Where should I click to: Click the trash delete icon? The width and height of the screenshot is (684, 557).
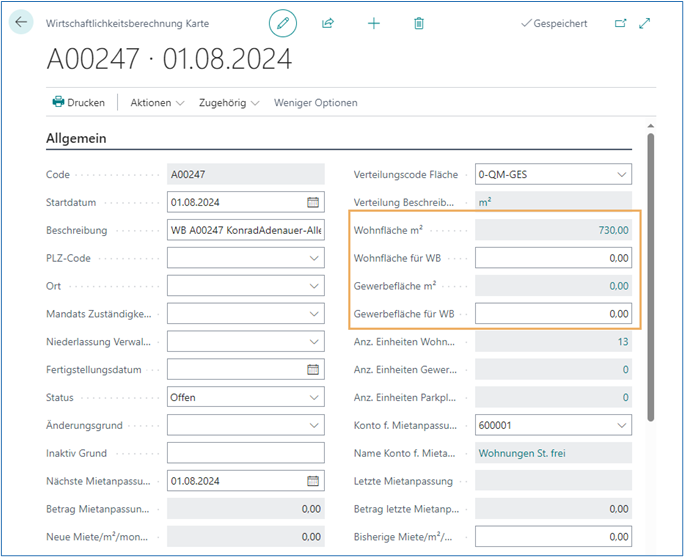click(419, 23)
